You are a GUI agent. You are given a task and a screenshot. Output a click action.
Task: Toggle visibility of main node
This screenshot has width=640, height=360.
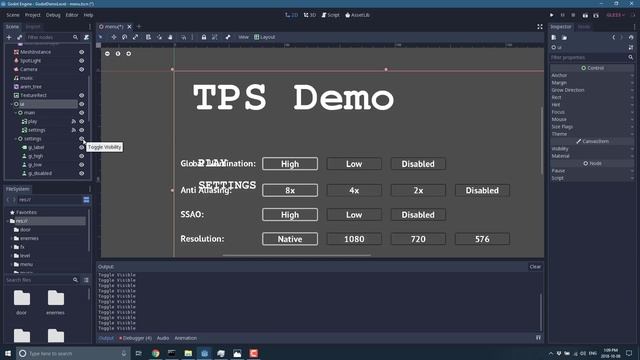click(82, 113)
